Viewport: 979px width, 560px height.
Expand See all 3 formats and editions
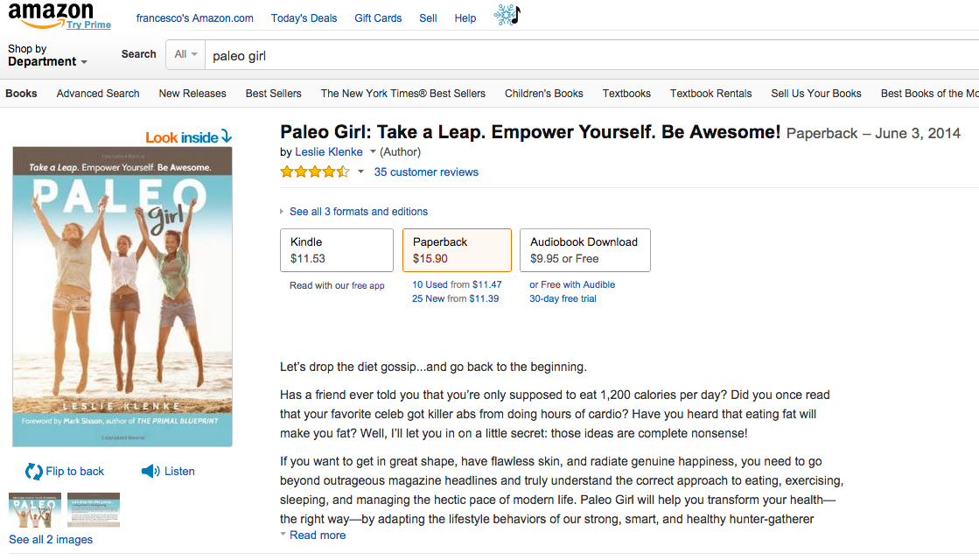click(x=354, y=212)
